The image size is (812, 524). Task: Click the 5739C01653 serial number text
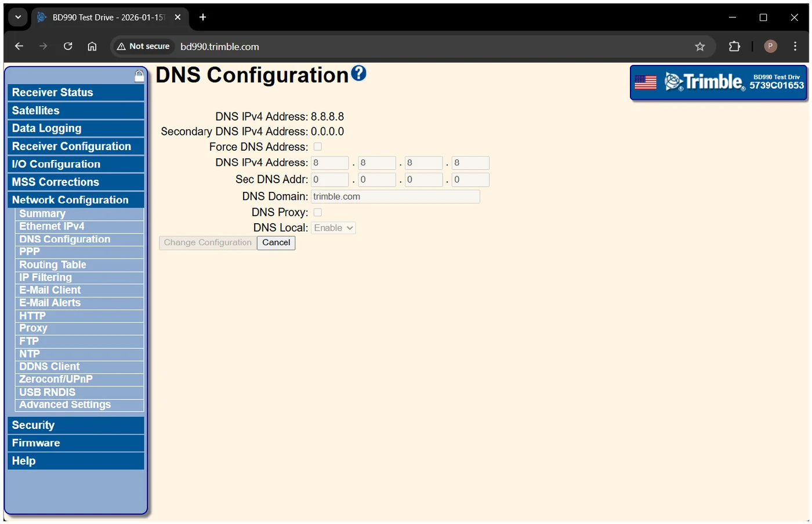(777, 86)
